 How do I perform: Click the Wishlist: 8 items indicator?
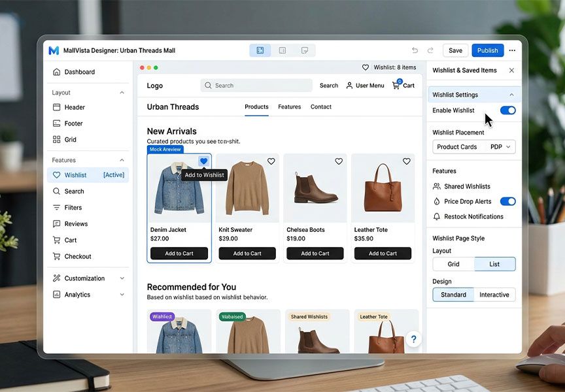pyautogui.click(x=389, y=67)
